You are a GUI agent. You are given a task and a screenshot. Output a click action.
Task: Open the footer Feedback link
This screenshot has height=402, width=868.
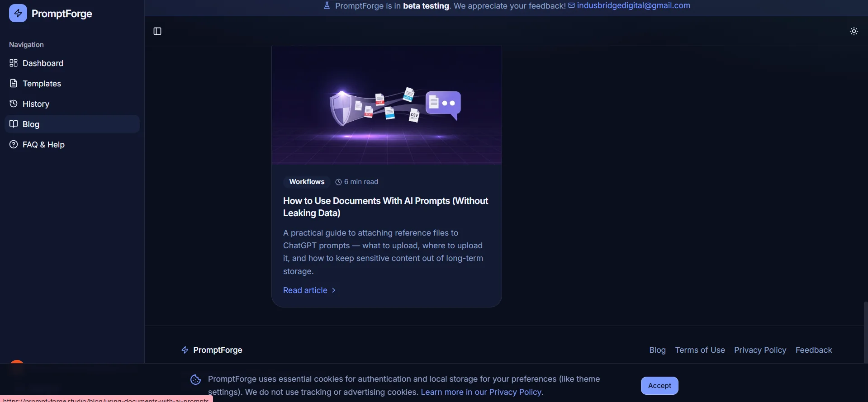814,350
